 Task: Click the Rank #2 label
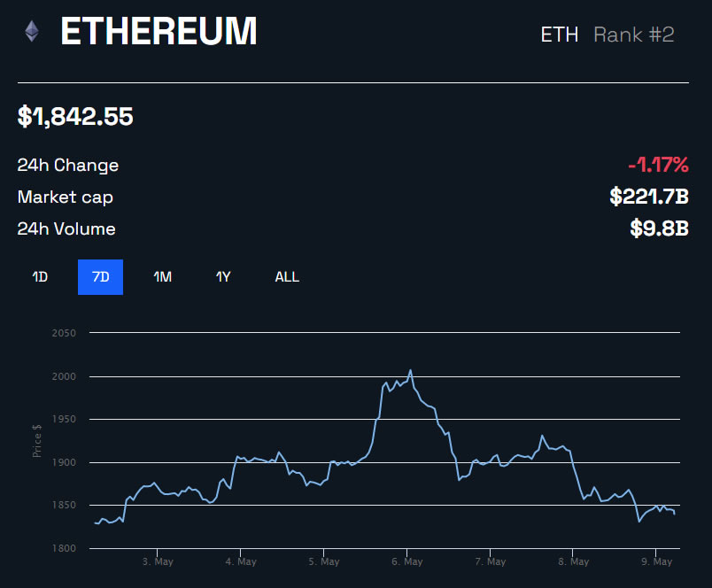633,35
